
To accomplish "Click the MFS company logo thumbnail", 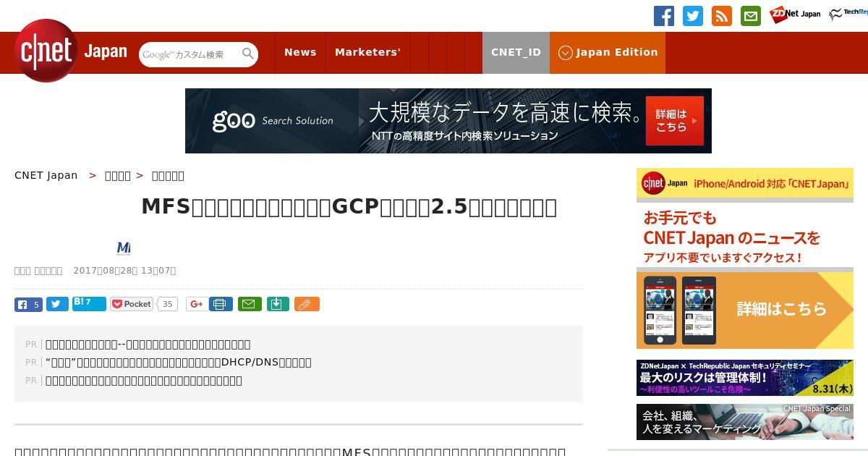I will (x=124, y=248).
